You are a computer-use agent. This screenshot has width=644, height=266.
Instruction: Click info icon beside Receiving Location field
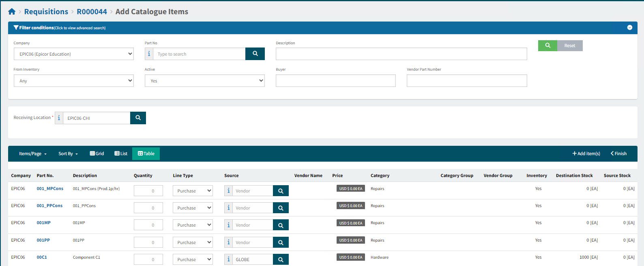pos(59,118)
